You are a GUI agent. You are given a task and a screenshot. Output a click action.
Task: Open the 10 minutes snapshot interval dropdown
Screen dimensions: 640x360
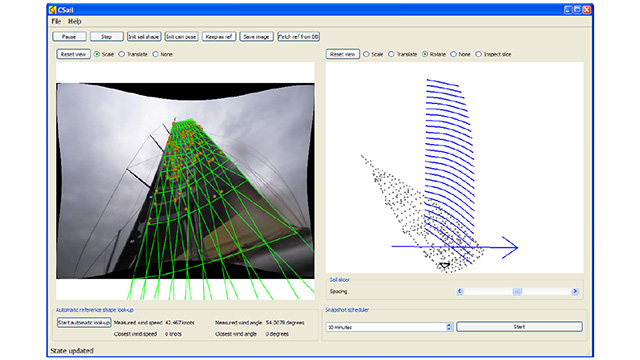[449, 327]
